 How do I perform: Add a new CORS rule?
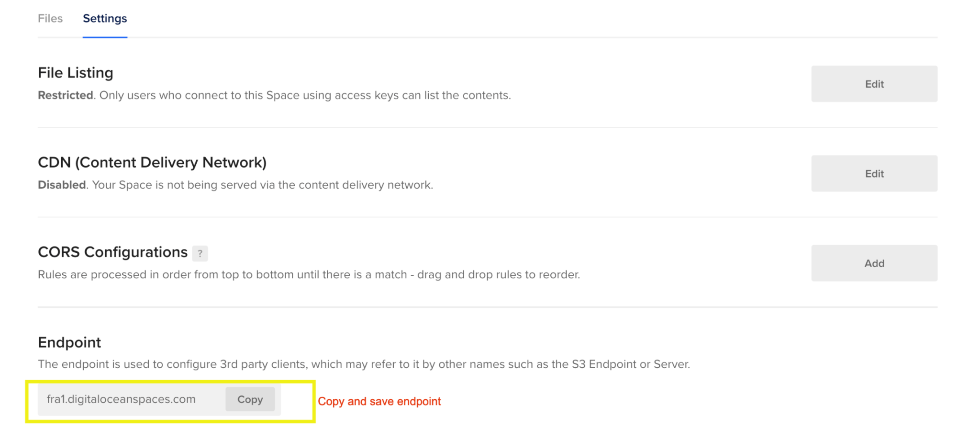pos(874,263)
